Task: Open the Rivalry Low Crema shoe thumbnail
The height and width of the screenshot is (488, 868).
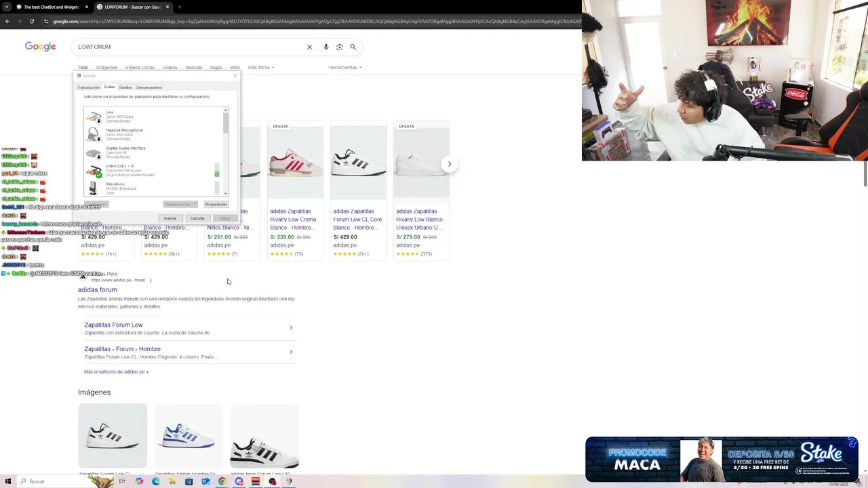Action: point(295,162)
